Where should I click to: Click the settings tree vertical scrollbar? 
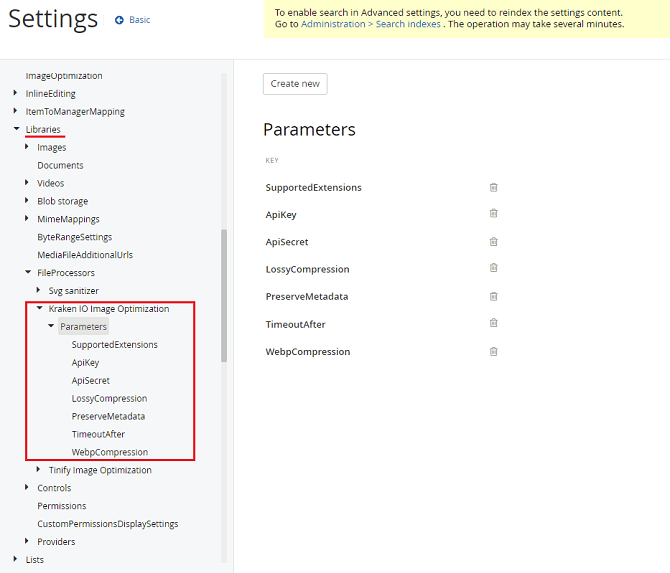[224, 300]
